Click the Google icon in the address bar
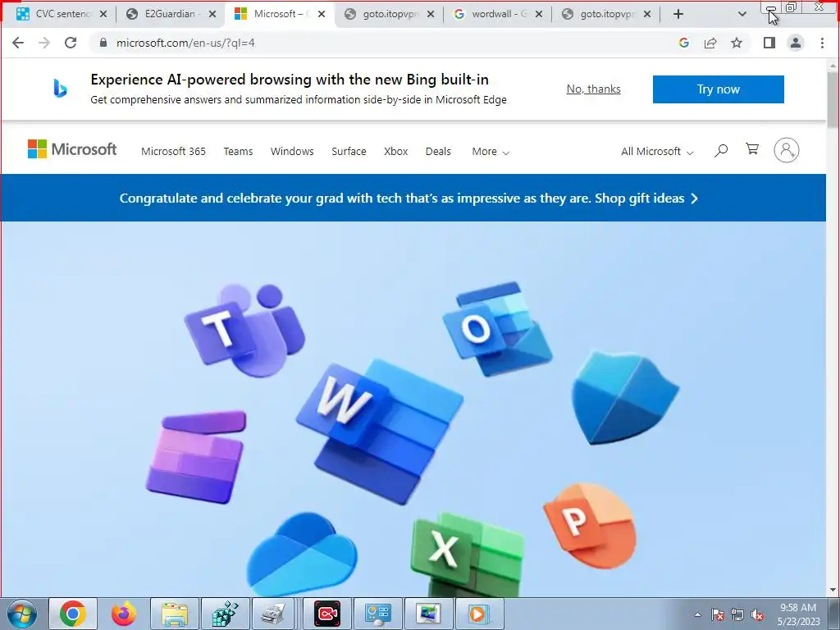 point(683,43)
